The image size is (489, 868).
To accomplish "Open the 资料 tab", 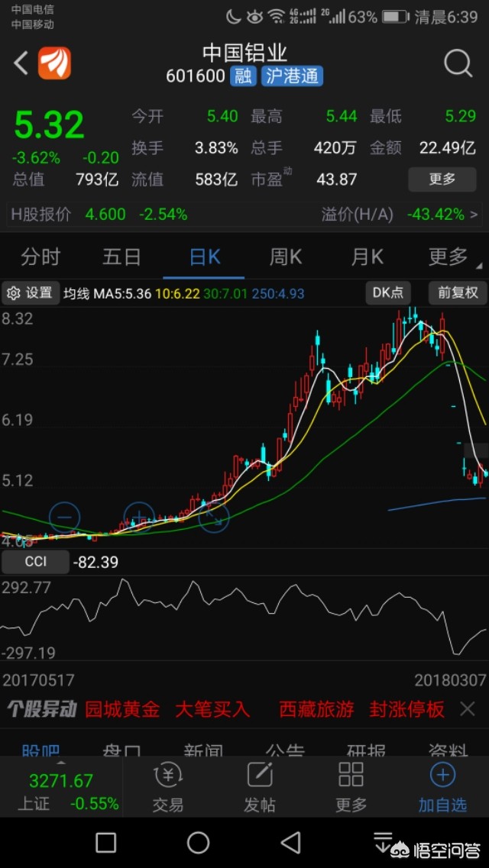I will coord(448,750).
